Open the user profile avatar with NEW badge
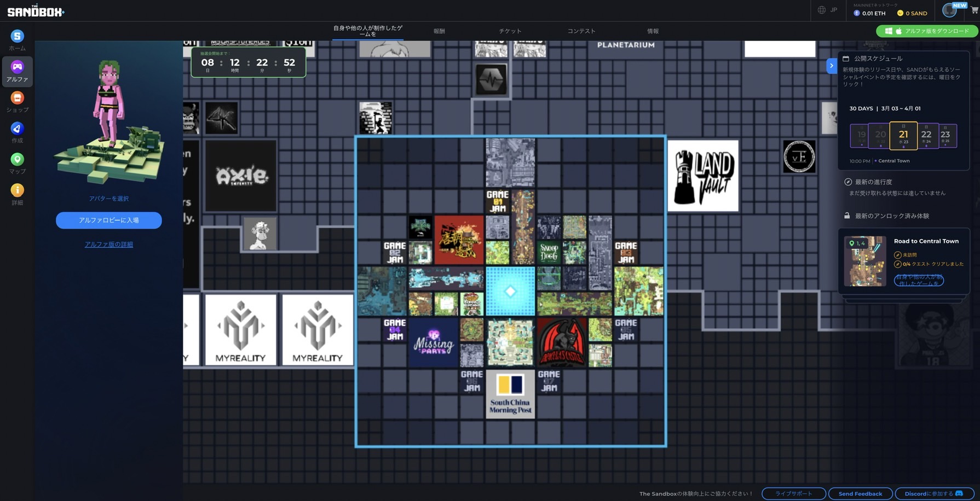980x501 pixels. [950, 10]
